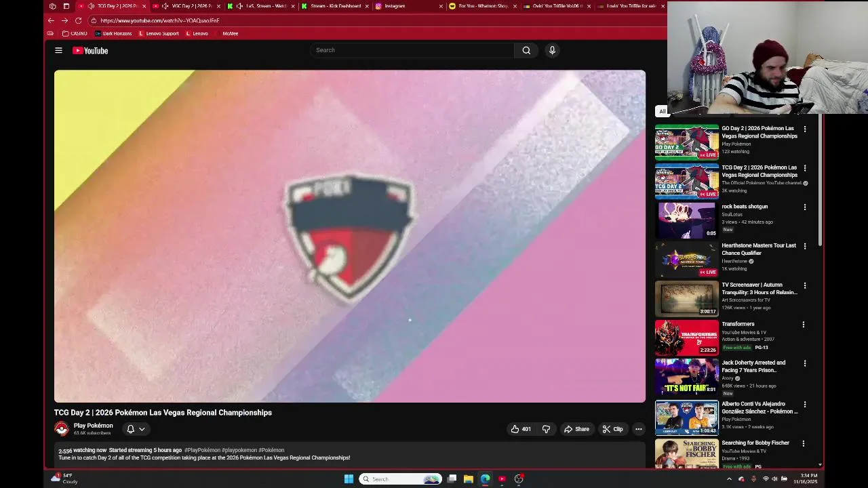The image size is (868, 488).
Task: Switch to the Instagram tab
Action: (x=407, y=6)
